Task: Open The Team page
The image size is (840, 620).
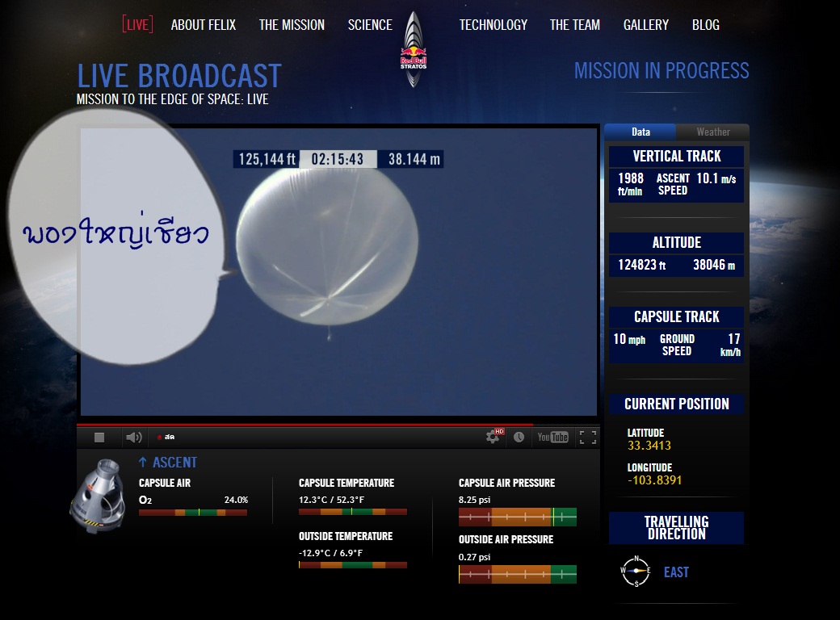Action: click(575, 25)
